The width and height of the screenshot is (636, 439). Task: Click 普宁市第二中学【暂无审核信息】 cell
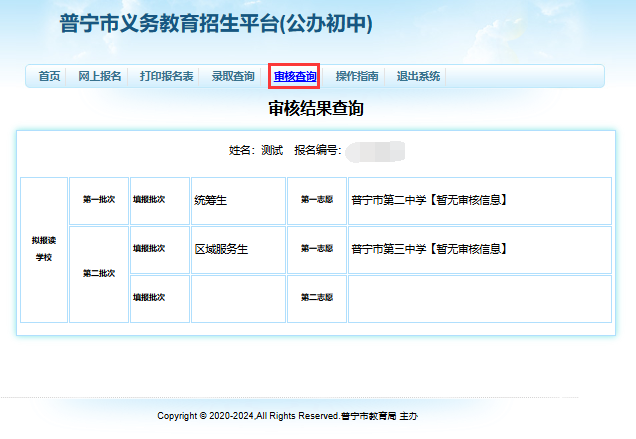(480, 201)
